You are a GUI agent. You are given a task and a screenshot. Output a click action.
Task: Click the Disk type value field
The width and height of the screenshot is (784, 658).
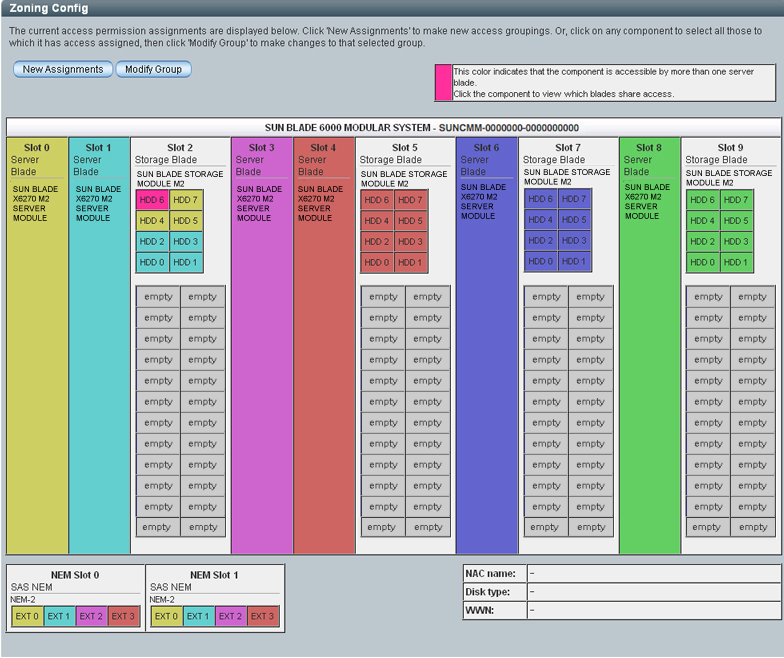tap(654, 592)
